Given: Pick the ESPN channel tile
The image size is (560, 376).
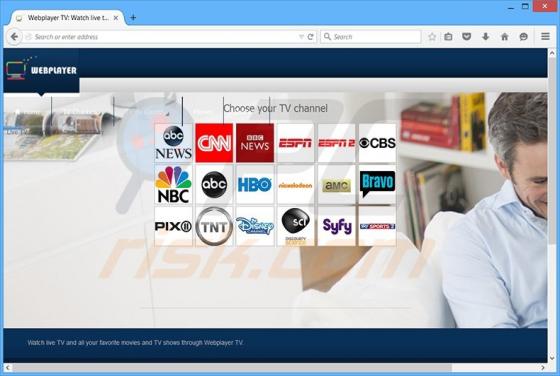Looking at the screenshot, I should tap(295, 143).
